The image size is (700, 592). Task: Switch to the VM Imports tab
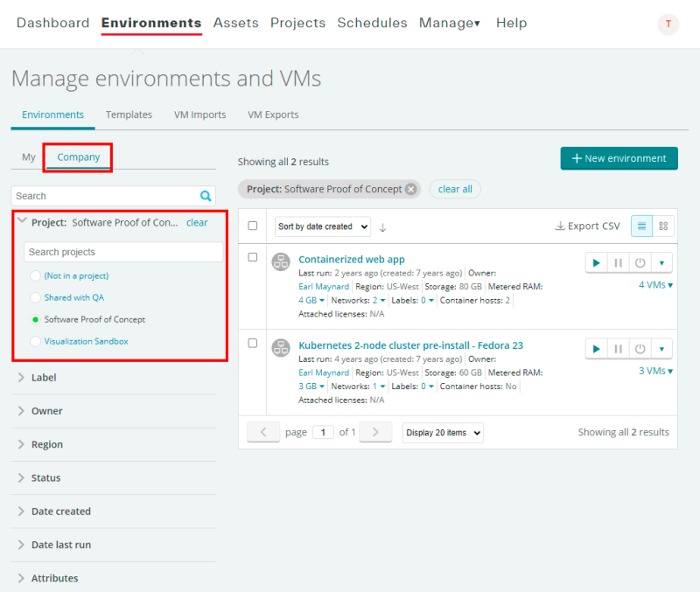coord(200,115)
